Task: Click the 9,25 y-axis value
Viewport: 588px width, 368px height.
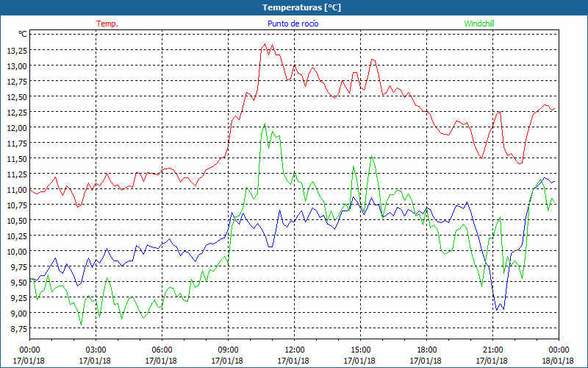Action: pyautogui.click(x=19, y=298)
